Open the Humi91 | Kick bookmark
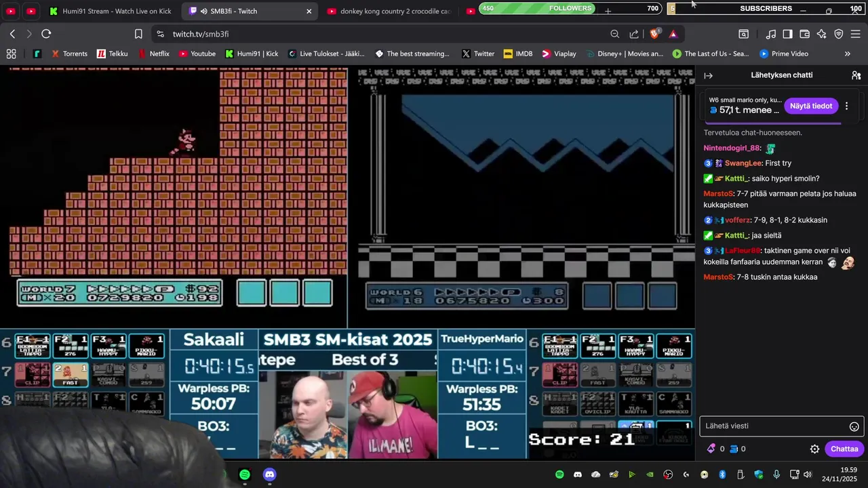The image size is (868, 488). [x=252, y=54]
